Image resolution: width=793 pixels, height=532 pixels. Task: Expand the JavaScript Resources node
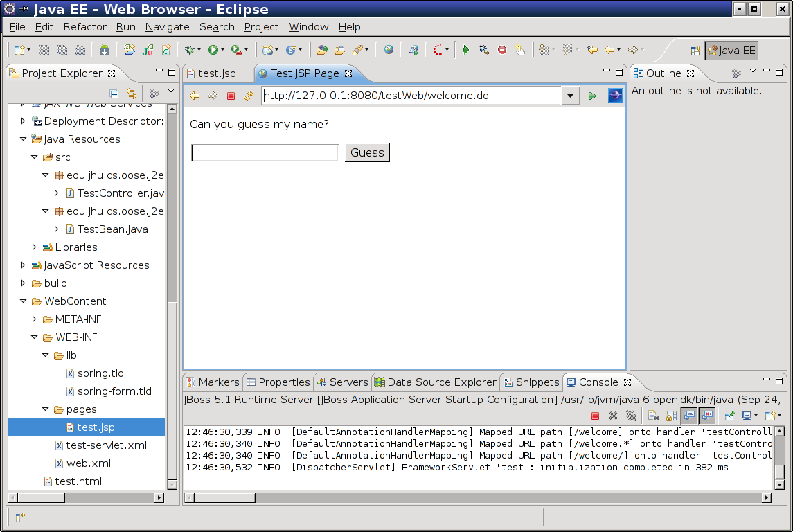tap(23, 265)
